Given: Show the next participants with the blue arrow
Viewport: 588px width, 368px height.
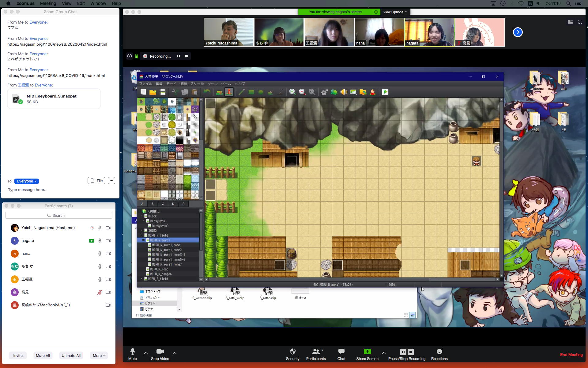Looking at the screenshot, I should 518,32.
